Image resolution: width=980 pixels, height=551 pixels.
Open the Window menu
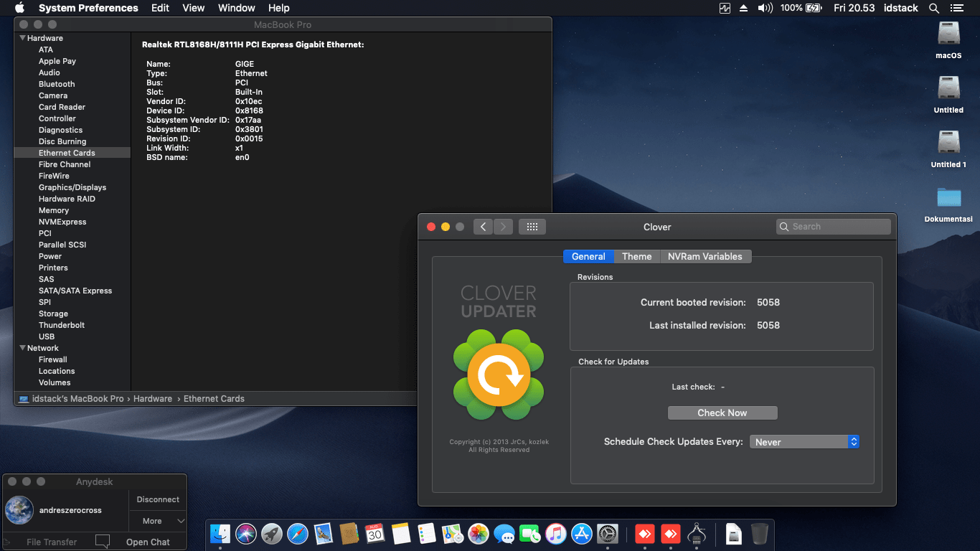click(237, 8)
